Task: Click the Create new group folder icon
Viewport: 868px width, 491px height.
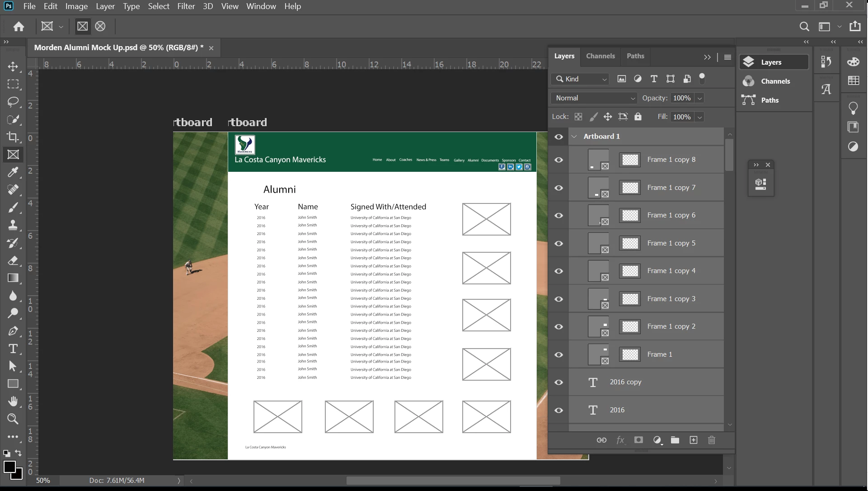Action: tap(675, 440)
